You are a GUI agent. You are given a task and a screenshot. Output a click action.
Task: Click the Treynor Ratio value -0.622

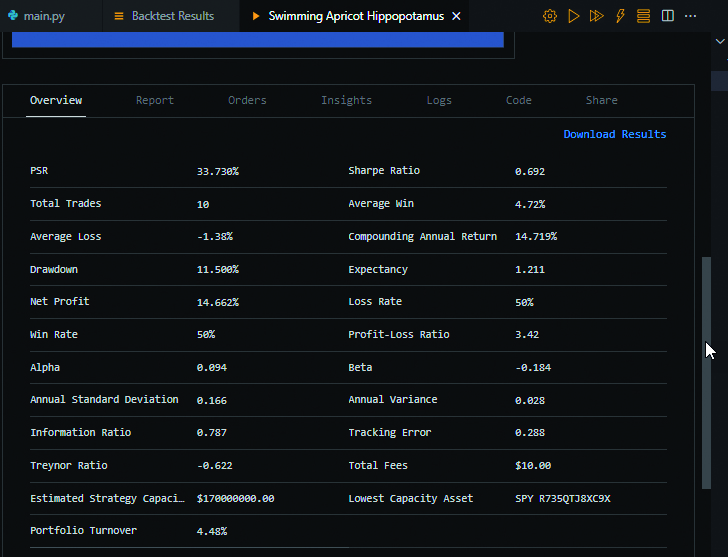tap(214, 465)
